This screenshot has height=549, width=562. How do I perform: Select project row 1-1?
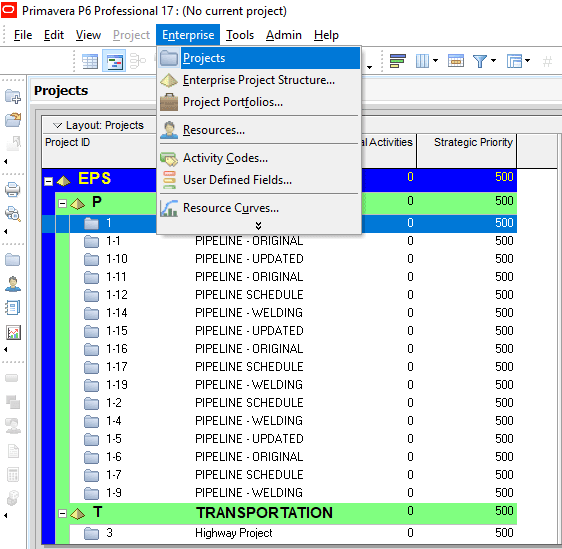(x=293, y=241)
